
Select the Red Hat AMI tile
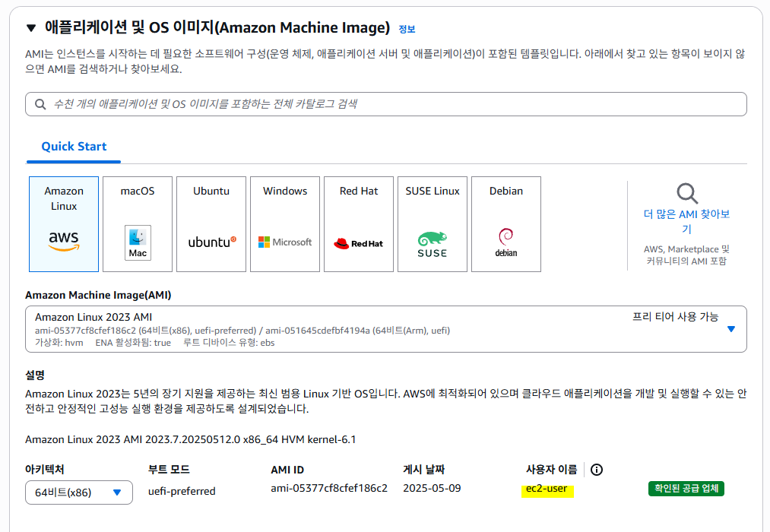(x=359, y=224)
